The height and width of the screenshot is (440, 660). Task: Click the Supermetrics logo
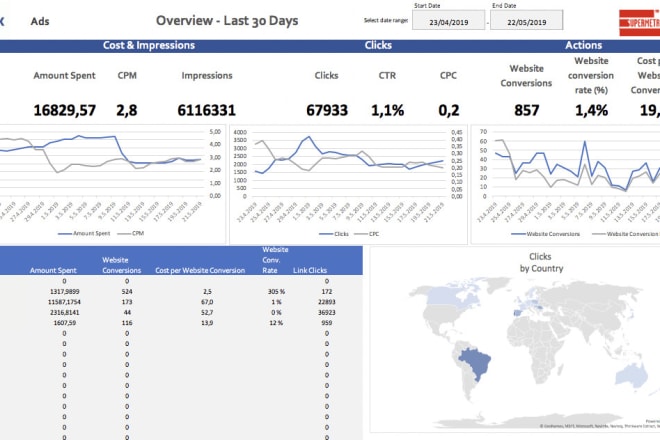(639, 22)
